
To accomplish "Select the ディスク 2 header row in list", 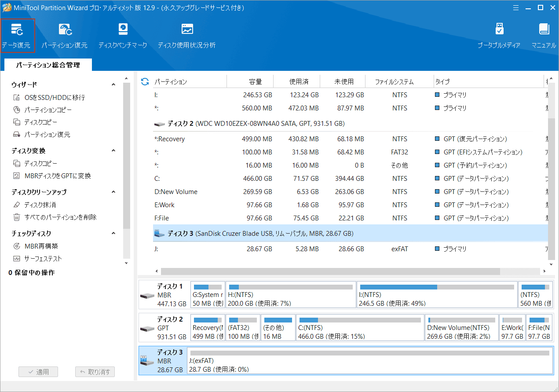I will 351,124.
